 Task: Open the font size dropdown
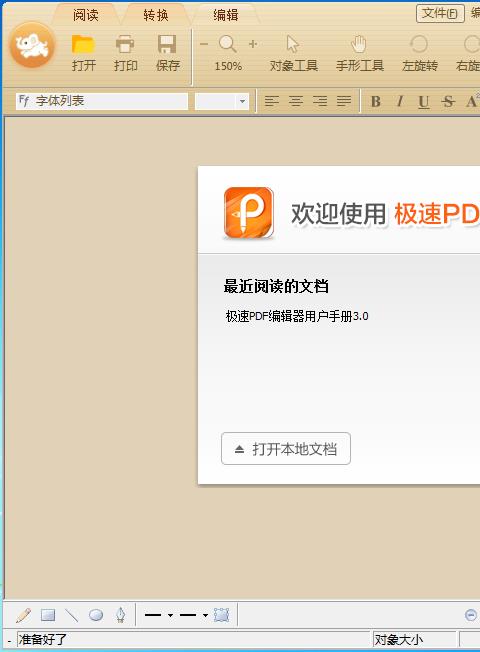(x=242, y=101)
